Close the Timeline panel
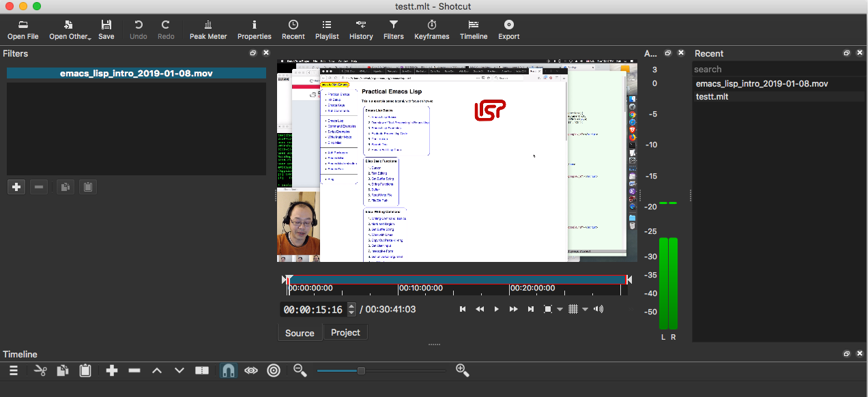 pyautogui.click(x=859, y=354)
